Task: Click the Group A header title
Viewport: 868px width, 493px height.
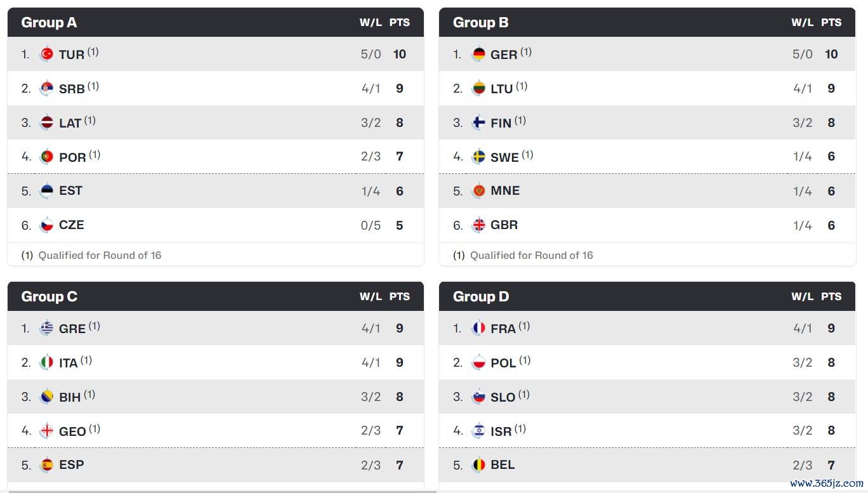Action: point(49,22)
